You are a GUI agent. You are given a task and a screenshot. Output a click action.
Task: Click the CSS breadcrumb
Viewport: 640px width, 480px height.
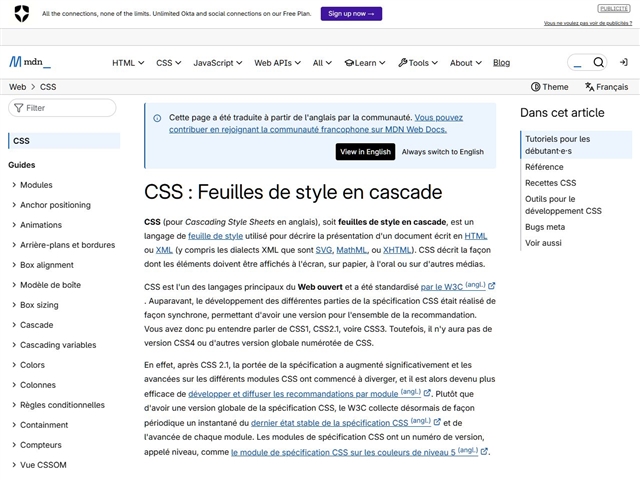click(48, 87)
